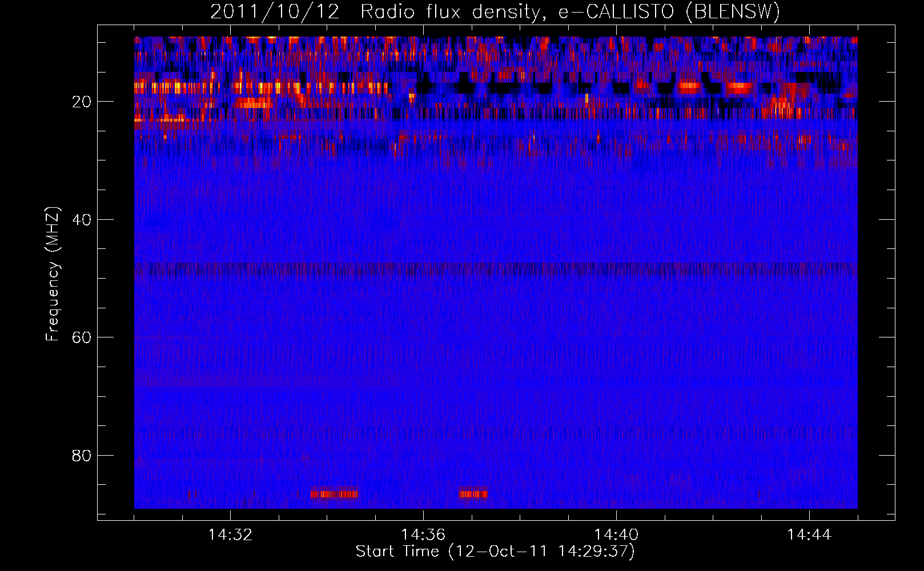
Task: Click the 60 MHz frequency tick label
Action: click(82, 337)
